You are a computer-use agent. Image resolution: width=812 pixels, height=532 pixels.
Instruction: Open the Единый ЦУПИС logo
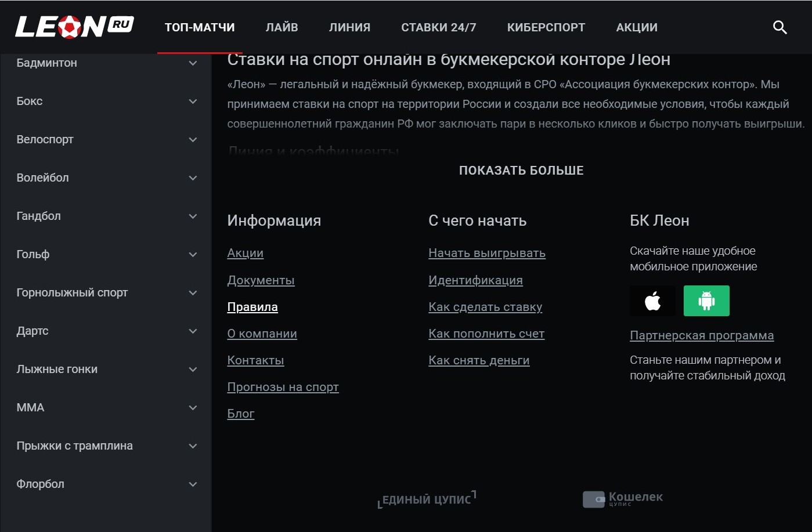(427, 499)
